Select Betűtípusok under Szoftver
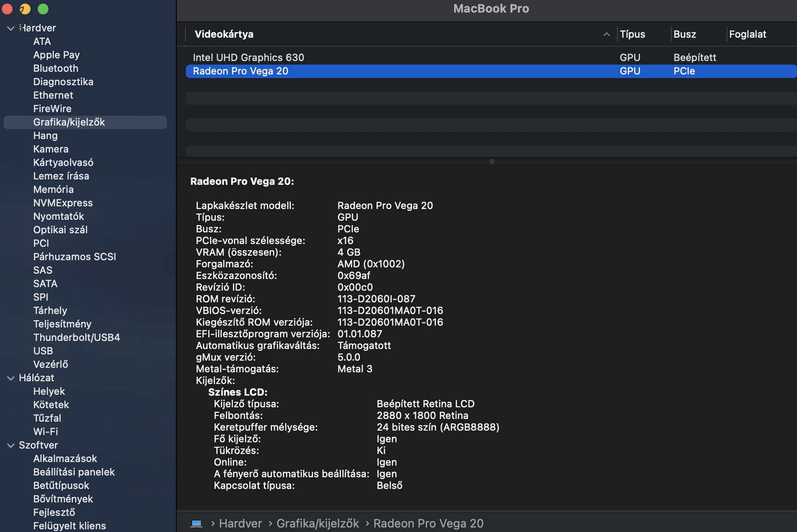Viewport: 797px width, 532px height. tap(61, 485)
